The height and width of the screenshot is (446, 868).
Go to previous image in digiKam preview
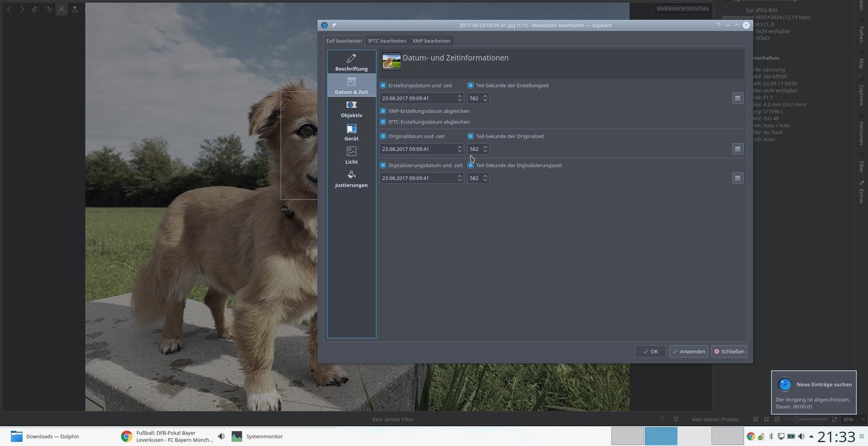pos(9,9)
